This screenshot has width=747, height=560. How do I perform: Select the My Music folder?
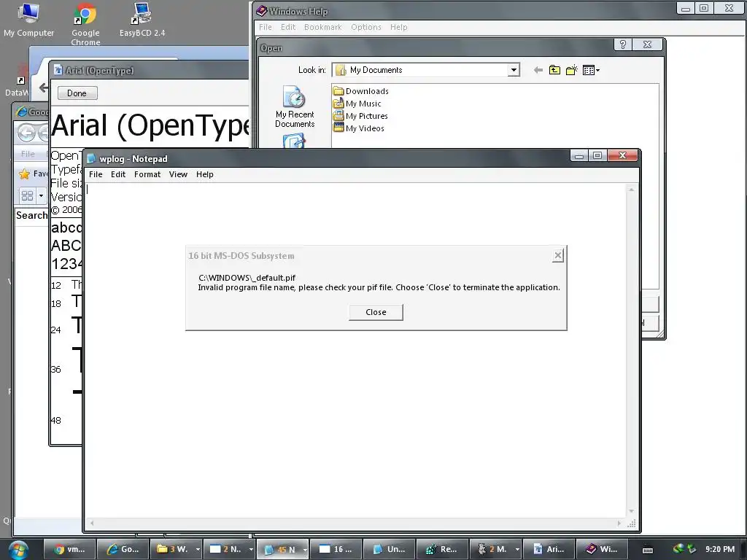pos(357,104)
